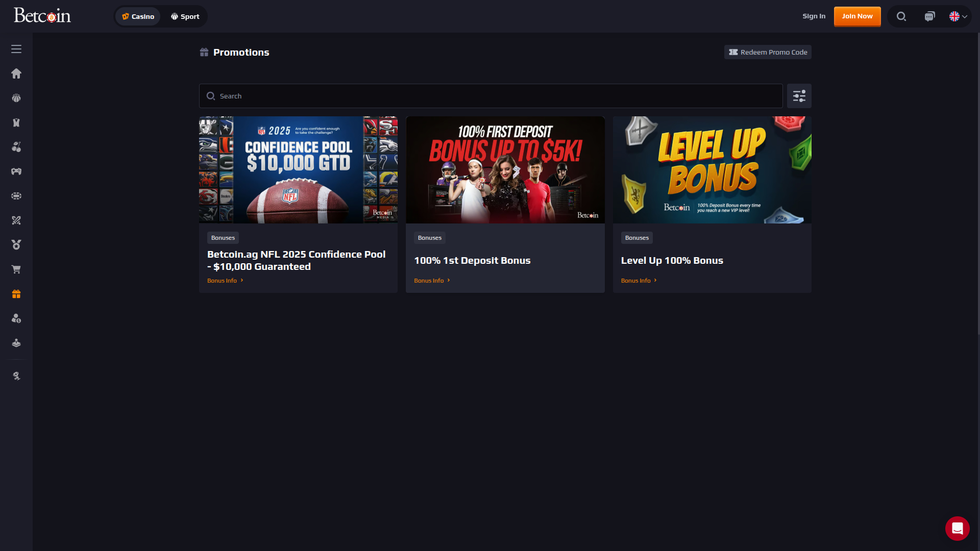Click the promotions Search field
The image size is (980, 551).
coord(490,96)
